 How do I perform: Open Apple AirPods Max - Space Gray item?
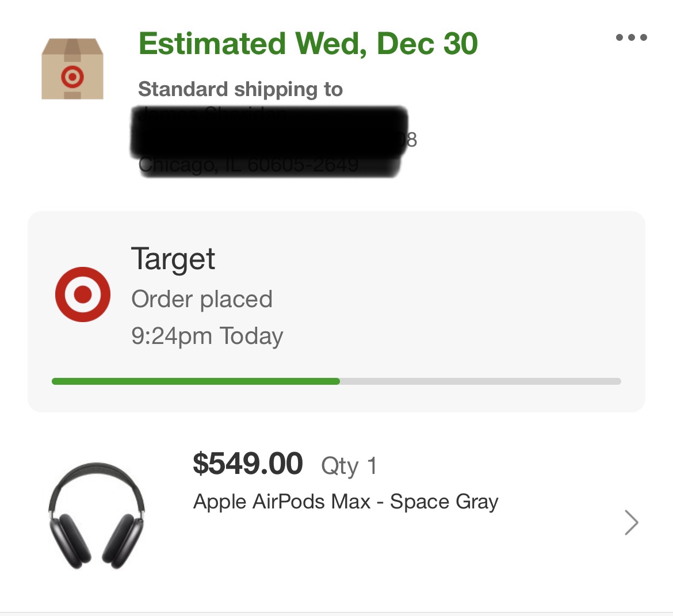tap(346, 502)
